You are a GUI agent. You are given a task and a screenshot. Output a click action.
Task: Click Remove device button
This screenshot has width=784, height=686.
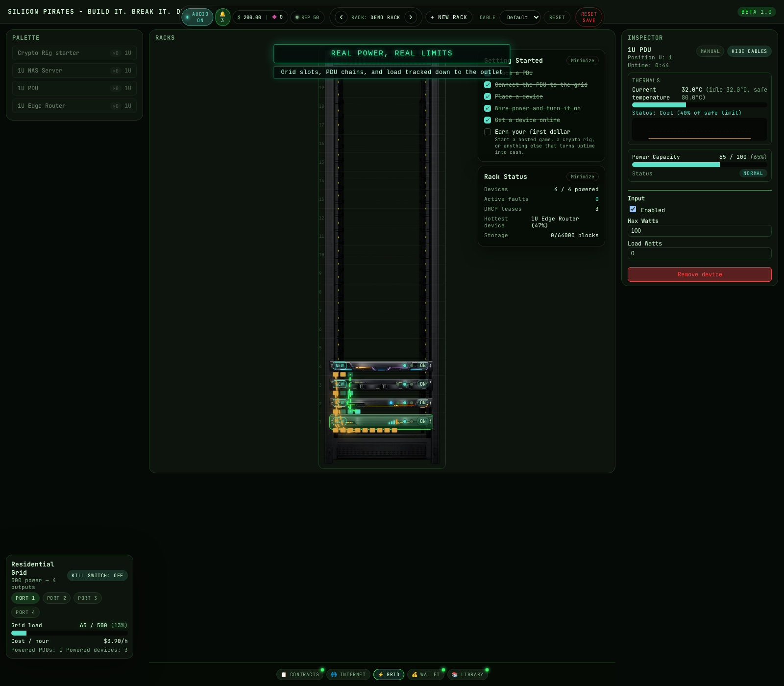[700, 274]
